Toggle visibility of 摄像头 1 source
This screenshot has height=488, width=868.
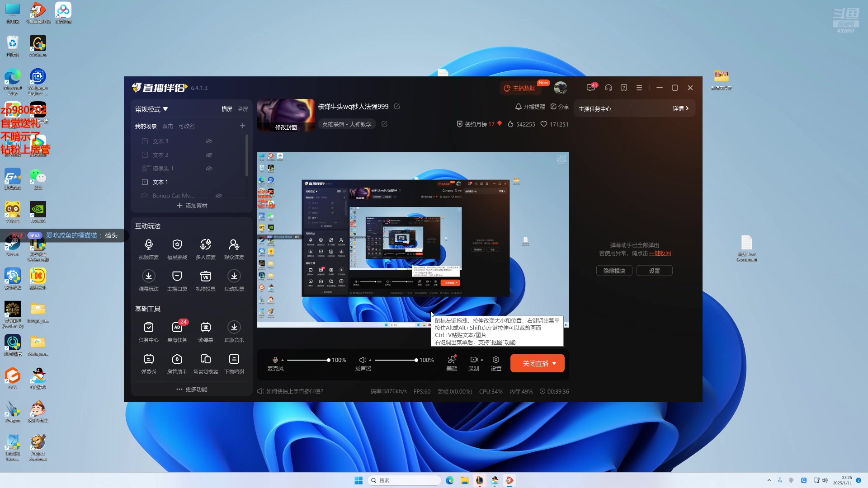209,169
